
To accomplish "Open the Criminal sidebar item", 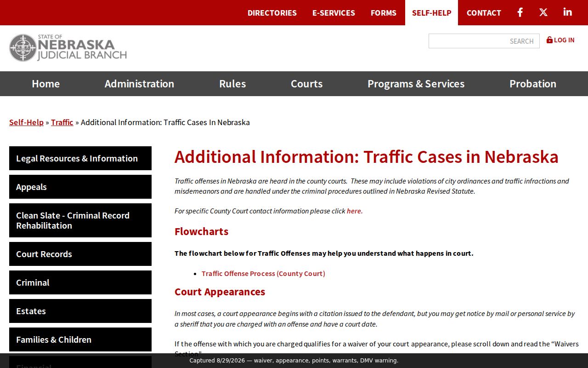I will click(80, 282).
